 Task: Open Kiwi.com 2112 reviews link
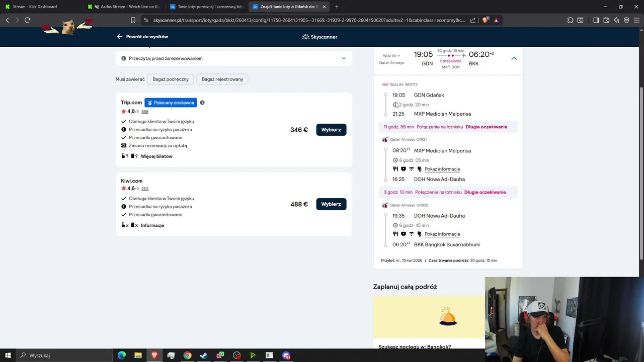145,189
